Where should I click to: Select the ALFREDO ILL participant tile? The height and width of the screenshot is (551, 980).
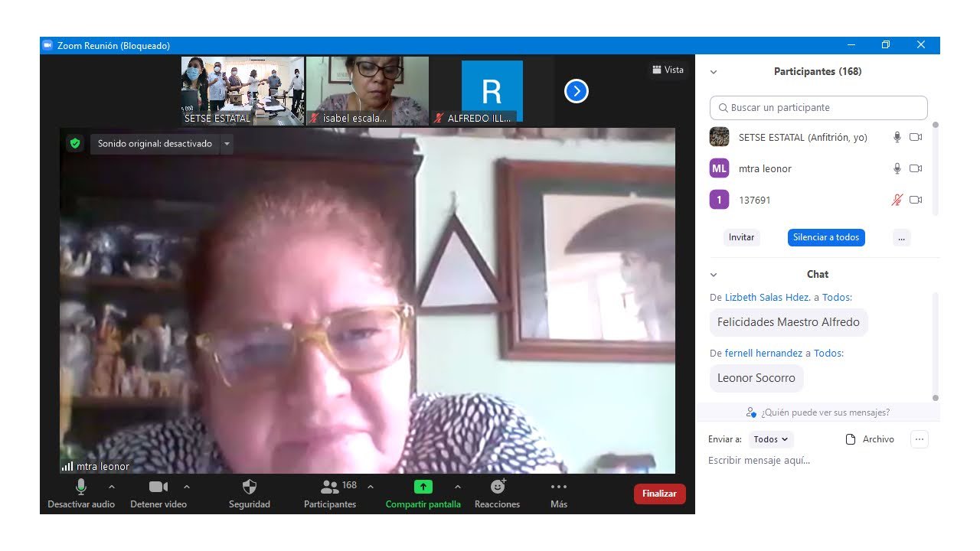(492, 90)
